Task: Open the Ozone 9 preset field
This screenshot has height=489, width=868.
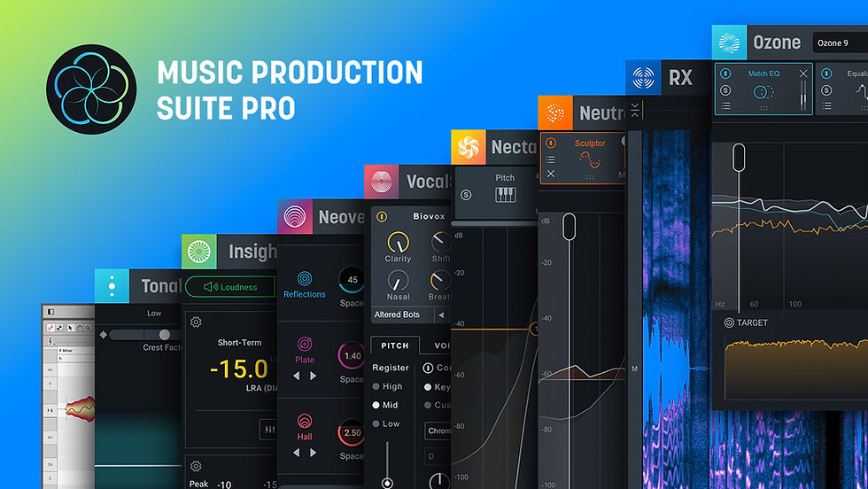Action: [841, 43]
